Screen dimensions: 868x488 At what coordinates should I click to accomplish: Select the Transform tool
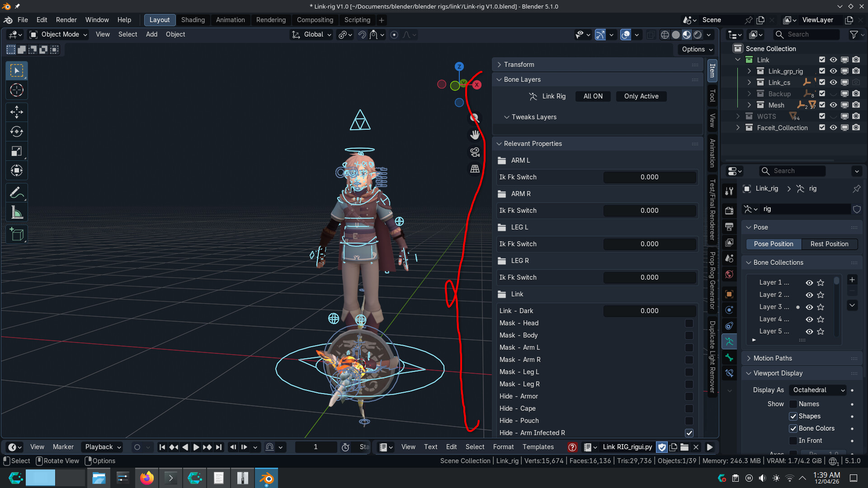(17, 171)
